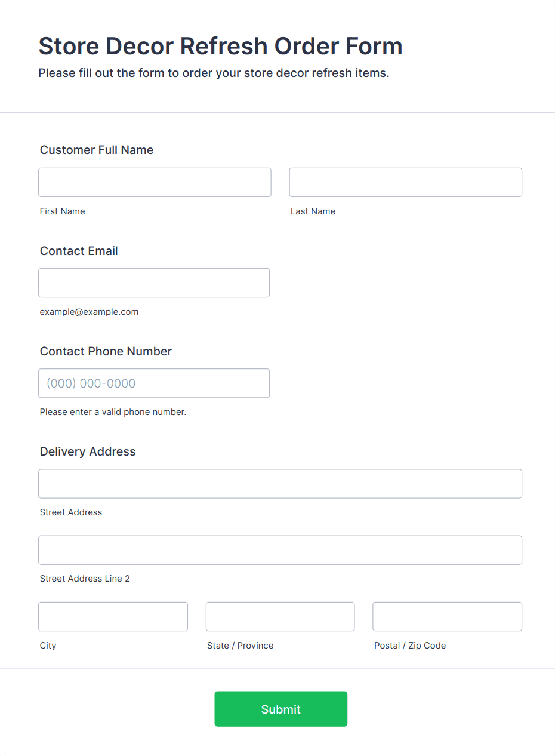Click the Street Address Line 2 field

coord(280,550)
